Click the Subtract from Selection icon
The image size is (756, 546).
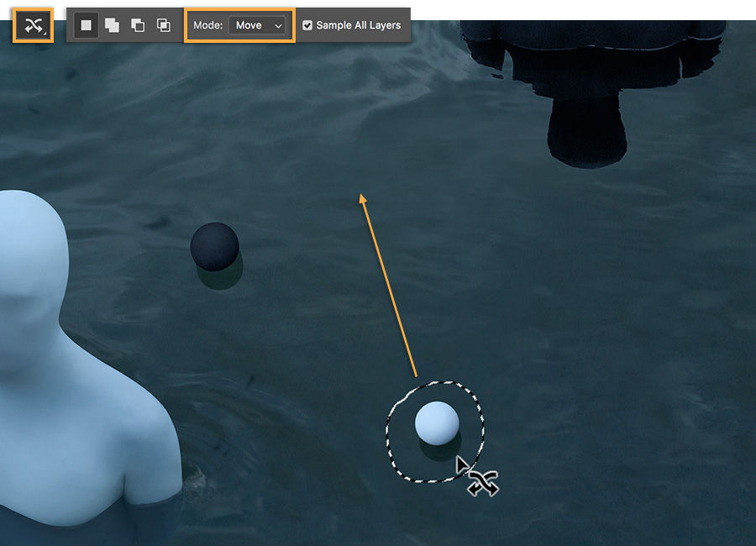[x=139, y=24]
